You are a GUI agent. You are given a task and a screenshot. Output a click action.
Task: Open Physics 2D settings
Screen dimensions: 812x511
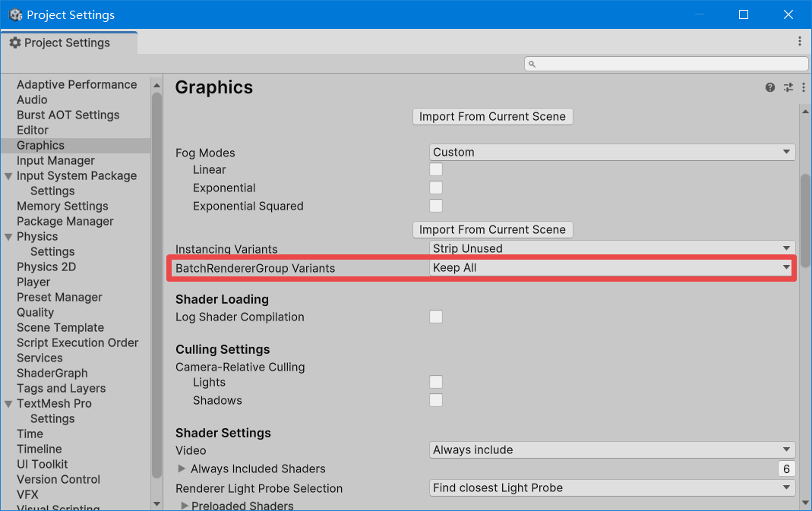(x=46, y=267)
